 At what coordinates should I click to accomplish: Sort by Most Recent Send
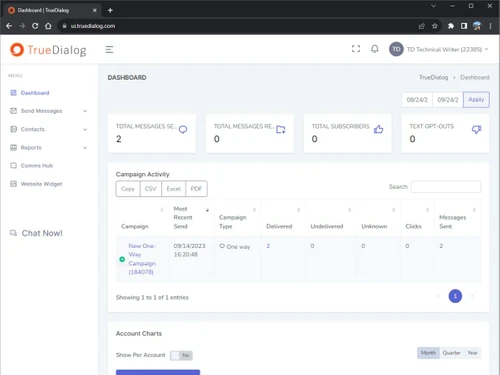point(192,218)
